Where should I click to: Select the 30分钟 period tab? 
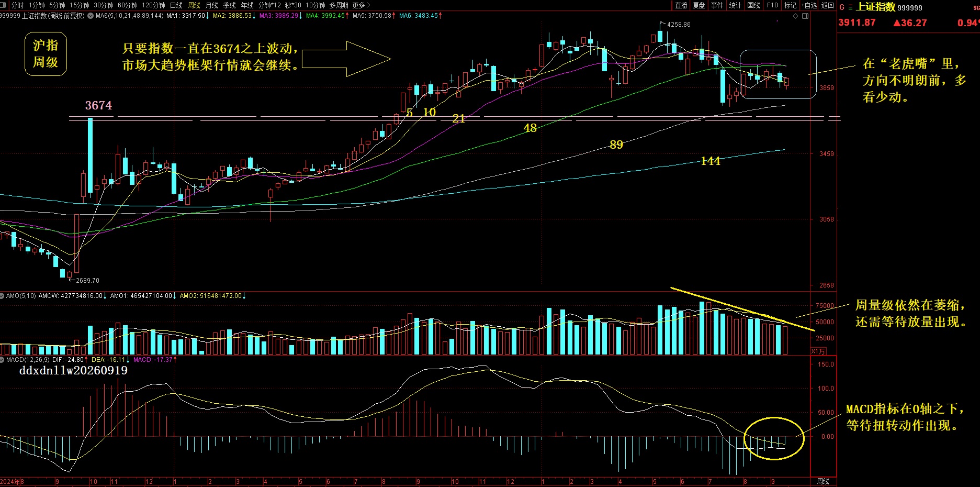tap(104, 5)
